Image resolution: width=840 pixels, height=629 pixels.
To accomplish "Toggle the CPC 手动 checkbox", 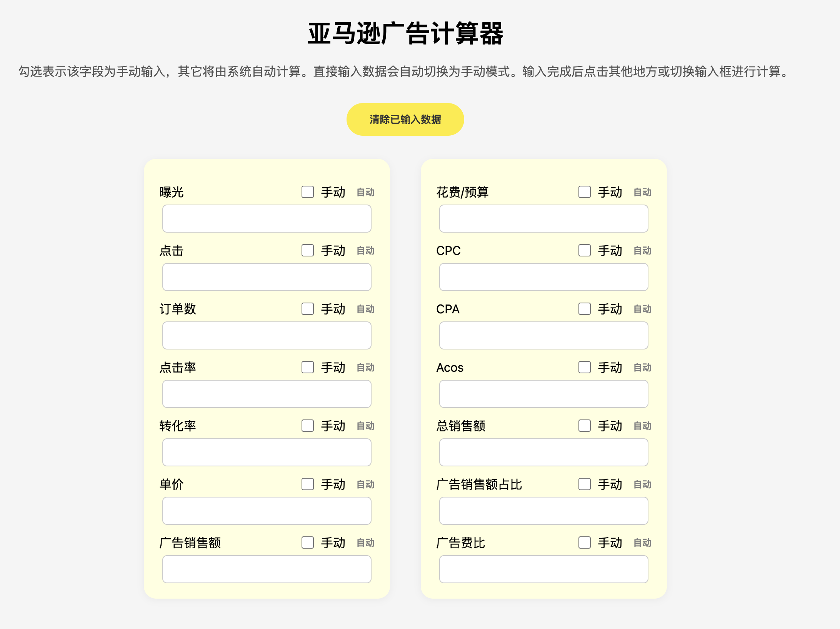I will [x=585, y=250].
